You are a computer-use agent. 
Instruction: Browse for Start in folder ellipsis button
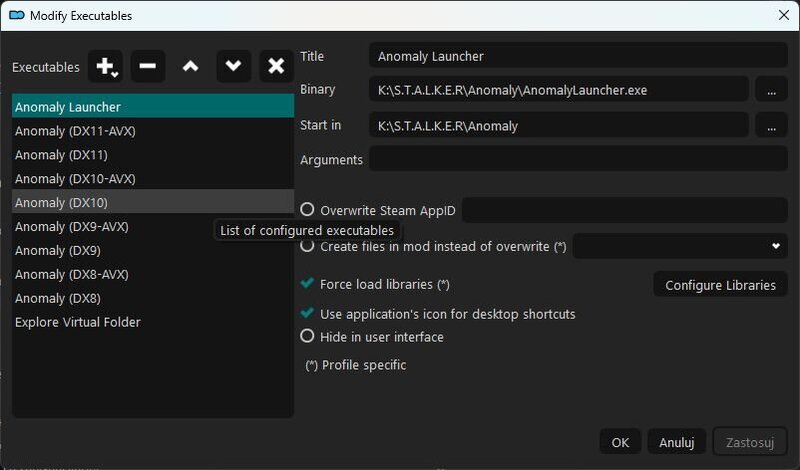coord(771,126)
